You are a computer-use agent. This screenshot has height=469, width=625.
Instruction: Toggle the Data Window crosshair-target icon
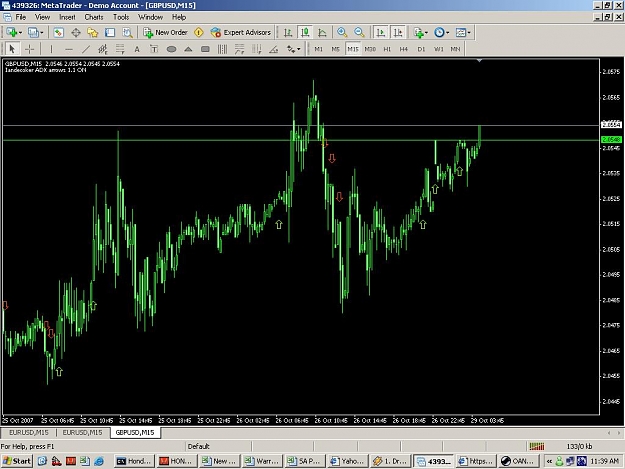(x=76, y=32)
